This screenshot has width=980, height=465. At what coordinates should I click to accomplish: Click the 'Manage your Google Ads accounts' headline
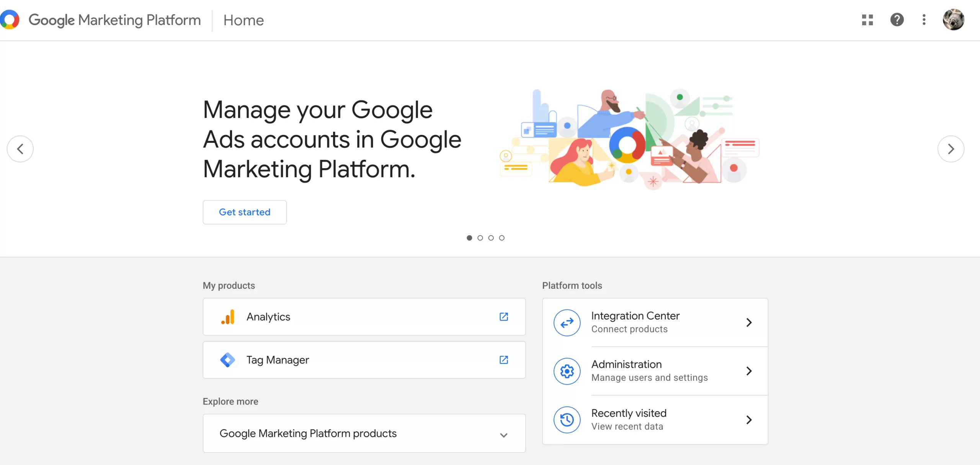[x=332, y=139]
